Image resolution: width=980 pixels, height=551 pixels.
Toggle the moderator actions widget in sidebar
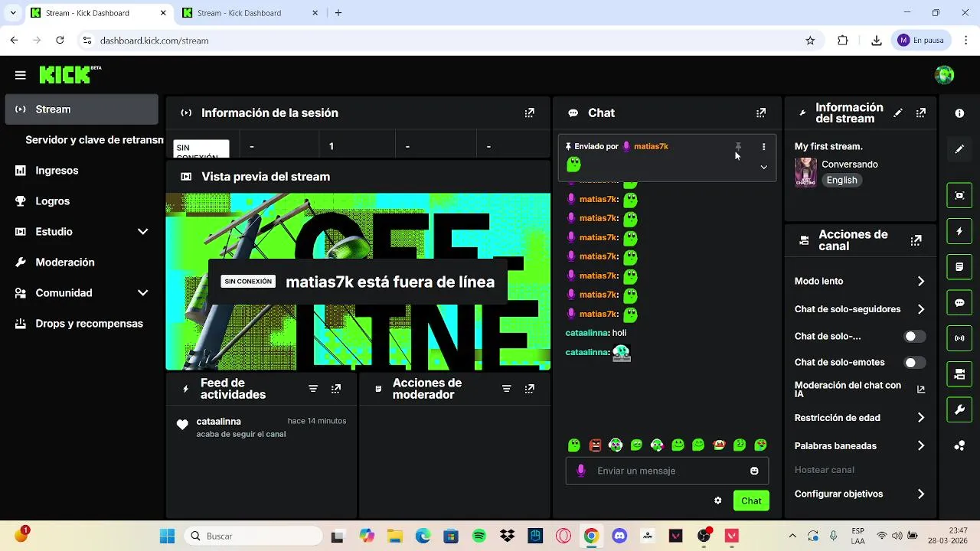959,267
